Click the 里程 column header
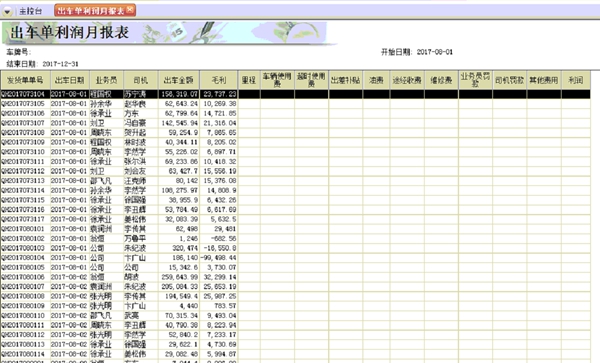Viewport: 600px width, 363px height. [x=249, y=80]
